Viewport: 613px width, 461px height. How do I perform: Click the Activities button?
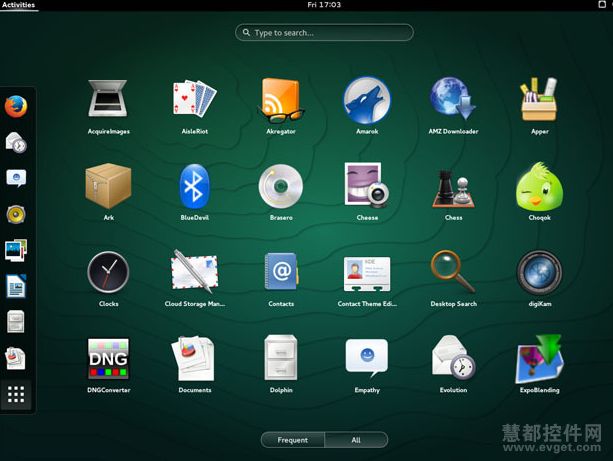pos(18,5)
